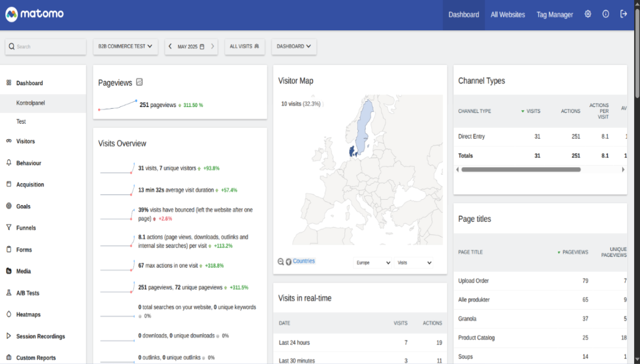Click the Heatmaps droplet icon in sidebar

click(9, 315)
